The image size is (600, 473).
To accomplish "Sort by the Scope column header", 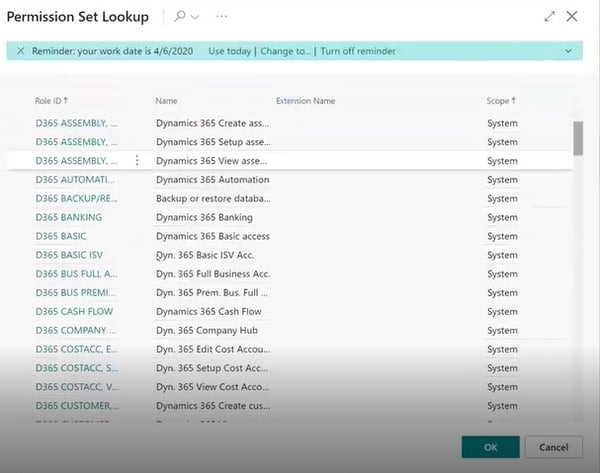I will coord(501,101).
